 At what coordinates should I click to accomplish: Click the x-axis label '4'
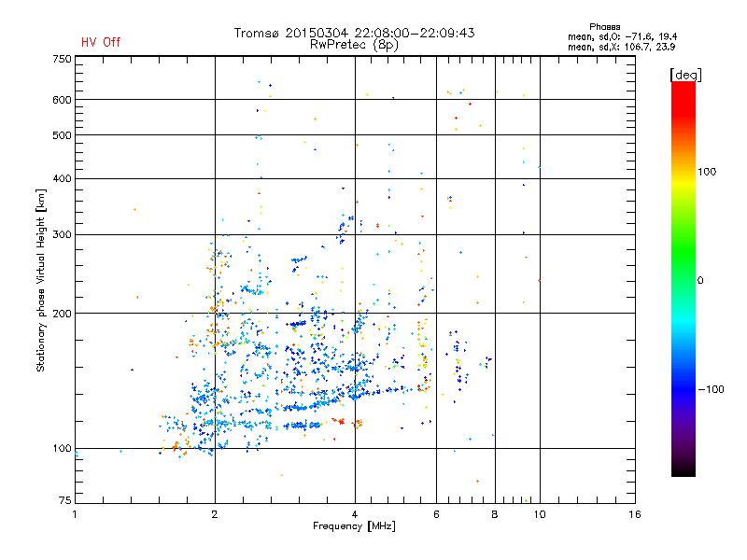tap(355, 514)
